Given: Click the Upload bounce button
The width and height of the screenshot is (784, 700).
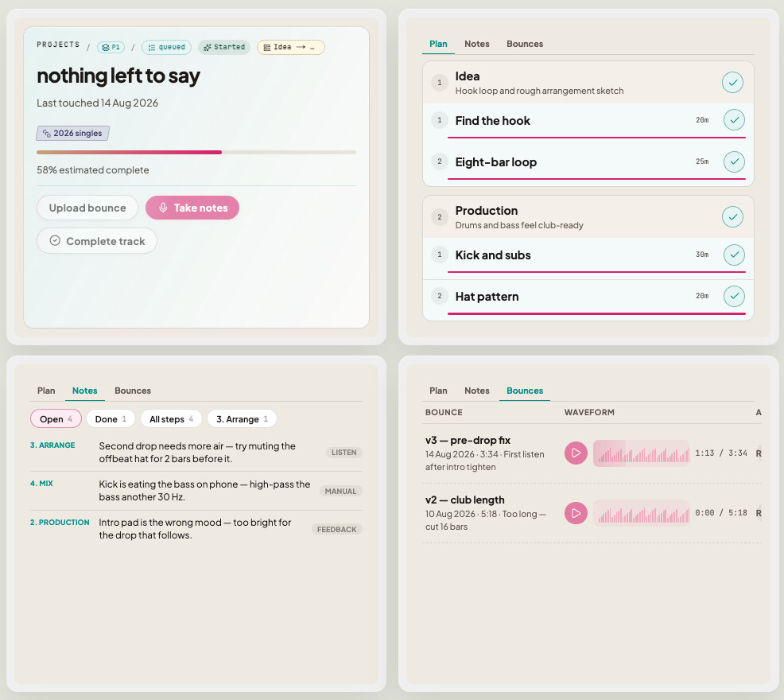Looking at the screenshot, I should (87, 208).
